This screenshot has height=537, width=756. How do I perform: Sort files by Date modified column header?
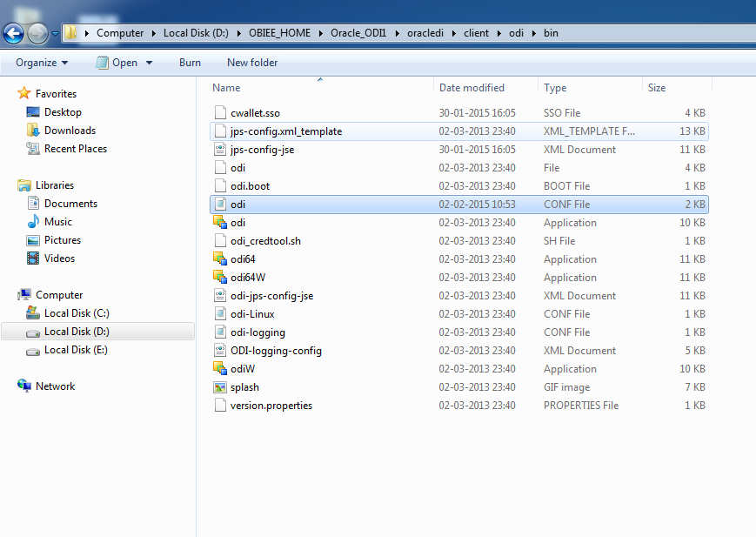tap(472, 88)
